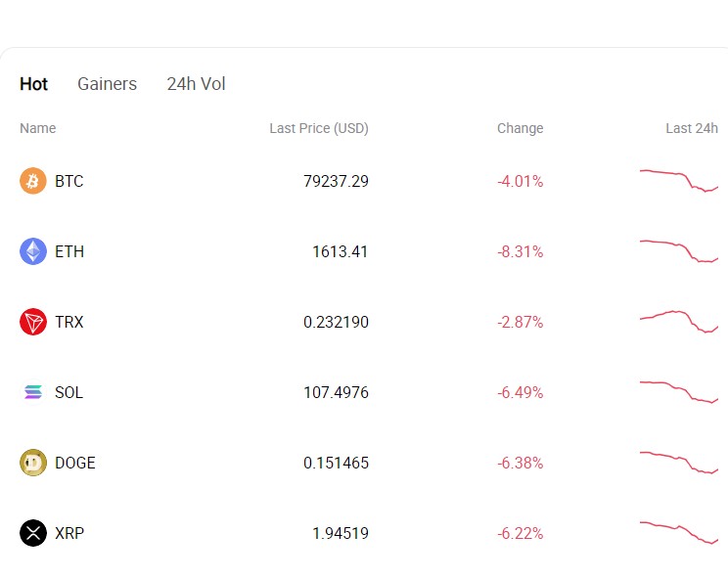The height and width of the screenshot is (578, 728).
Task: Open the BTC ticker link
Action: click(x=69, y=181)
